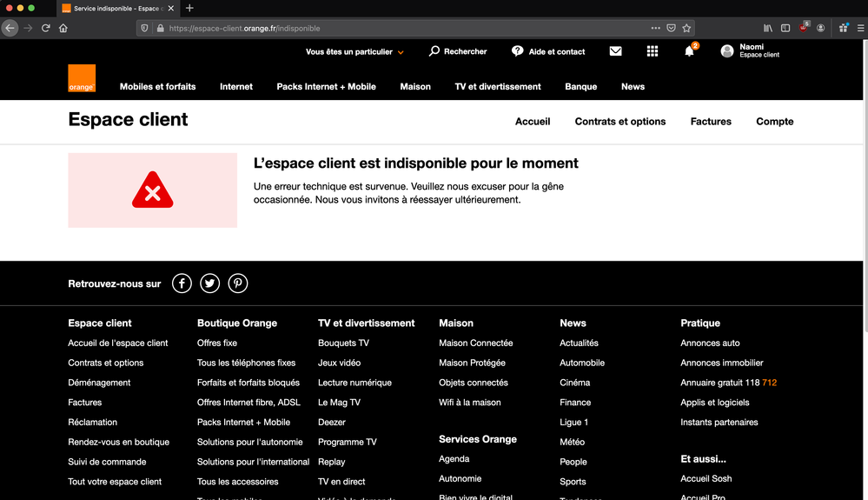Screen dimensions: 868x500
Task: Open Mobiles et forfaits menu
Action: [157, 87]
